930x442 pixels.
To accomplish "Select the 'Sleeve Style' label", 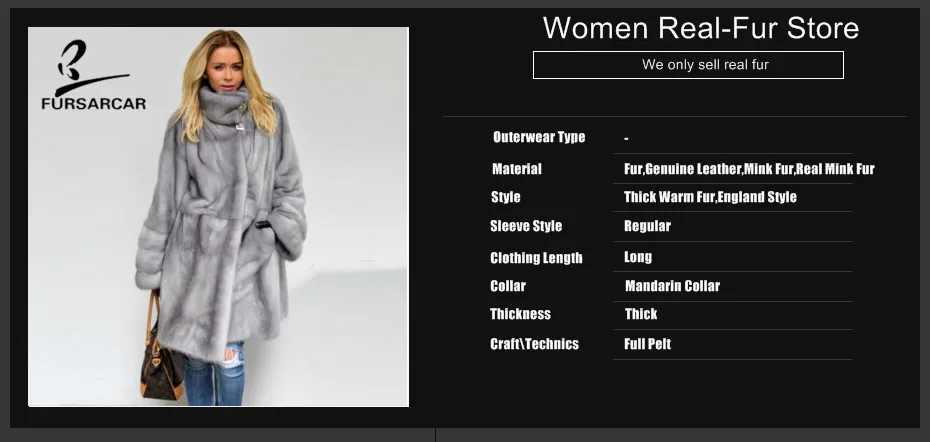I will pyautogui.click(x=525, y=226).
